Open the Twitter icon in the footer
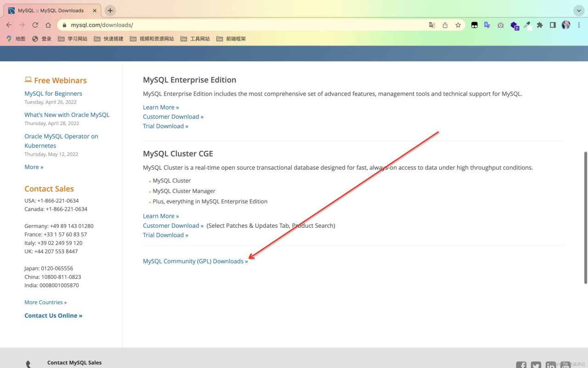The width and height of the screenshot is (588, 368). point(536,366)
